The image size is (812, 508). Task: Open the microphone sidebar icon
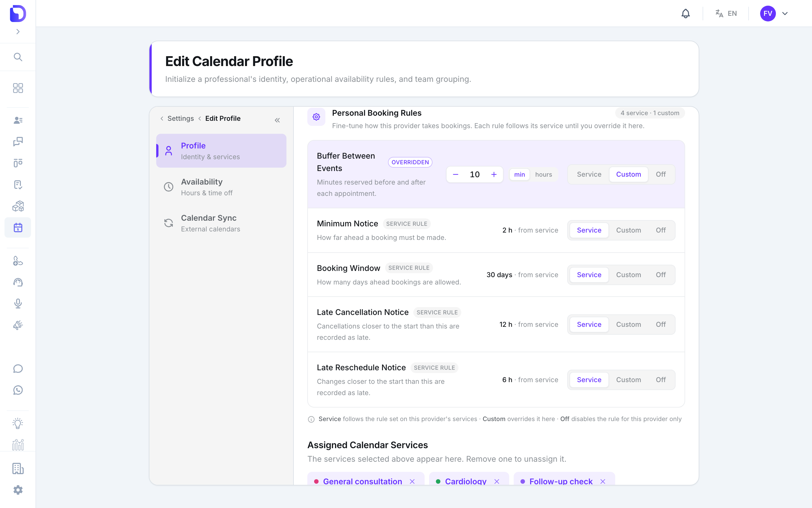point(18,304)
